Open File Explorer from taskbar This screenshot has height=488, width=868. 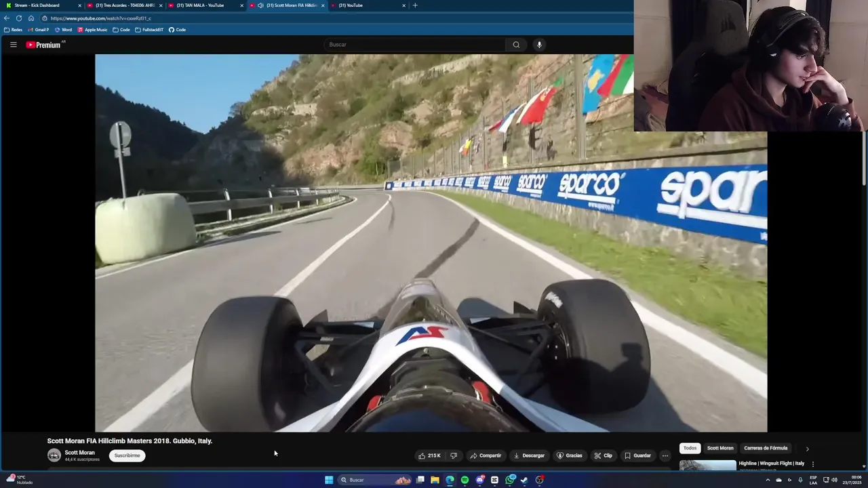click(x=435, y=480)
